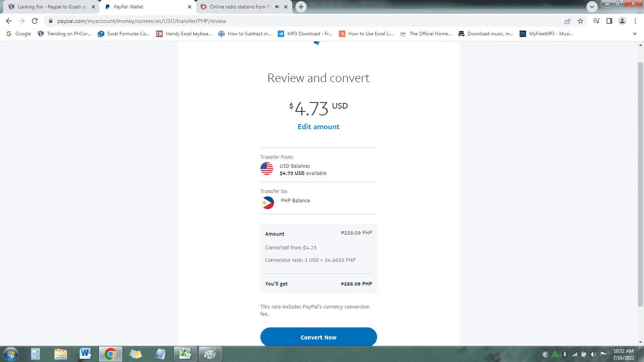Select the You'll get ₱258.09 PHP value
The image size is (644, 362).
click(357, 284)
